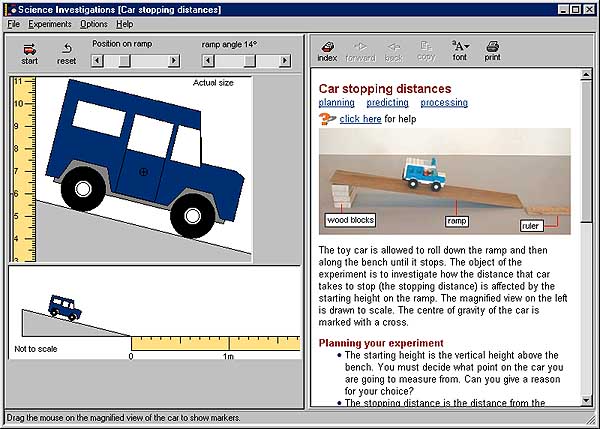This screenshot has height=429, width=600.
Task: Click the help pane scroll down arrow
Action: [x=586, y=400]
